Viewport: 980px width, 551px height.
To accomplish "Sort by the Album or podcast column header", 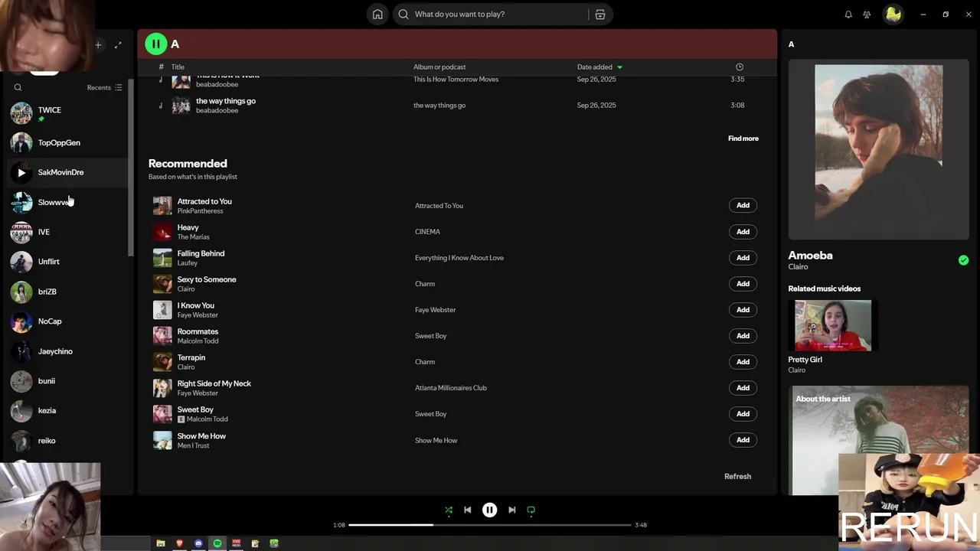I will (x=439, y=67).
